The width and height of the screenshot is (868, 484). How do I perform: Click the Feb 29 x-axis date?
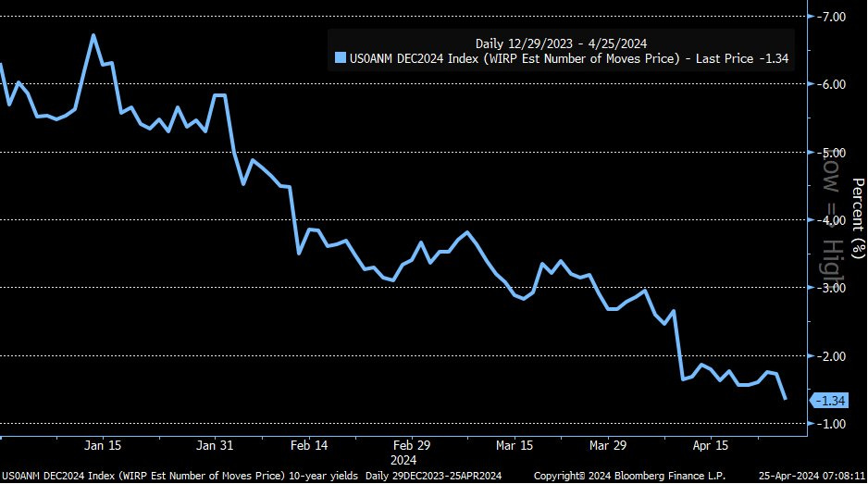pos(411,444)
